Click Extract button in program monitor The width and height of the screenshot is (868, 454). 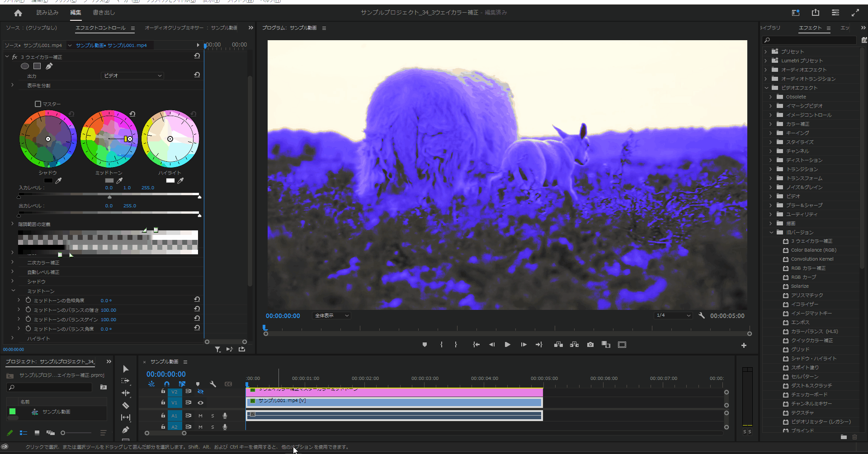click(x=574, y=345)
